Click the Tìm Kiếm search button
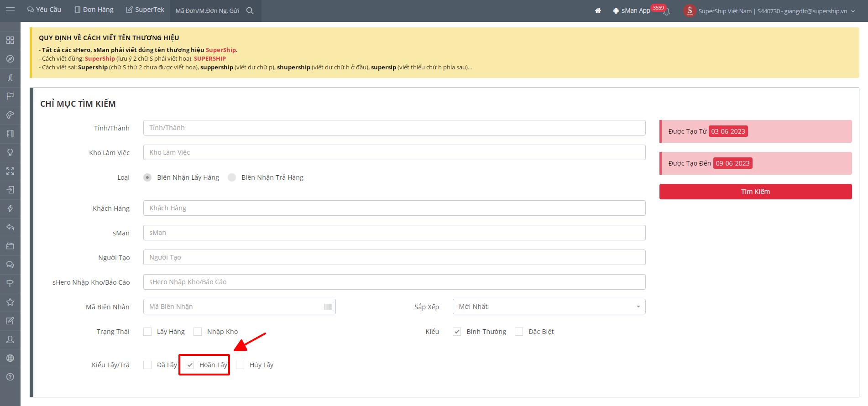Viewport: 868px width, 406px height. tap(755, 192)
